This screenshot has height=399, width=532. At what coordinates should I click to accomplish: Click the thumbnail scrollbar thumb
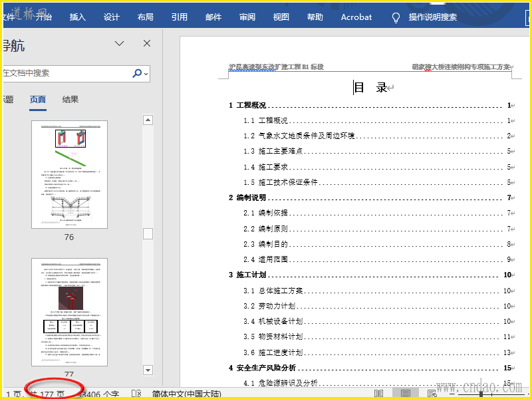tap(148, 234)
